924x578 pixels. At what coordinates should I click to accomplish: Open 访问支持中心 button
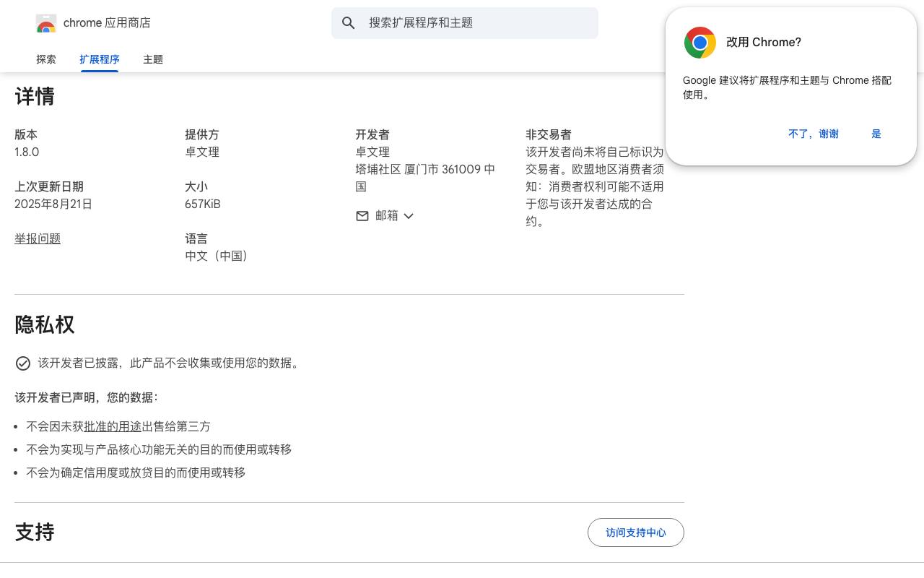[x=636, y=532]
